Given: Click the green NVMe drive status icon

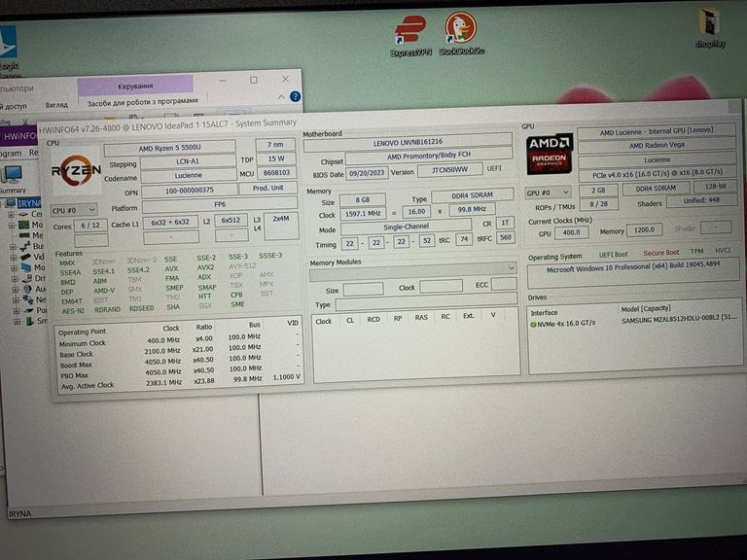Looking at the screenshot, I should [534, 324].
